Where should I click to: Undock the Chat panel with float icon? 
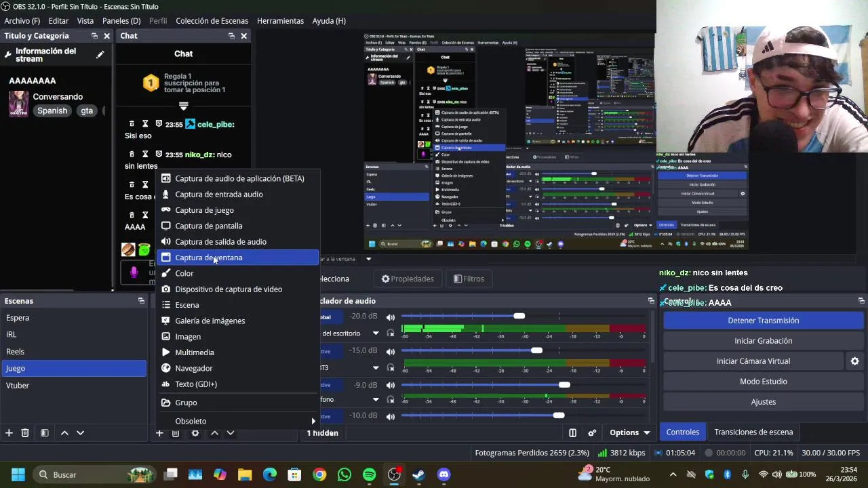click(x=231, y=36)
